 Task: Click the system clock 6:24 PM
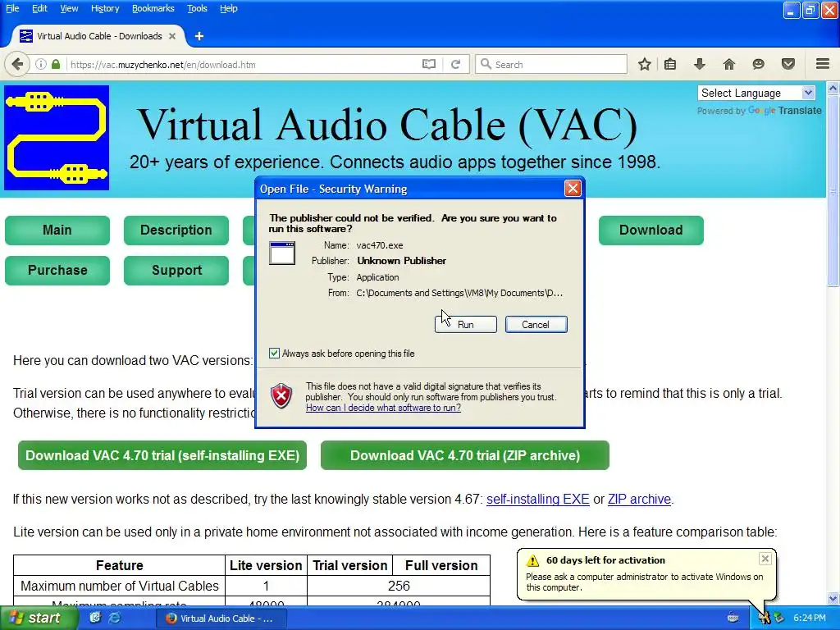[x=810, y=618]
